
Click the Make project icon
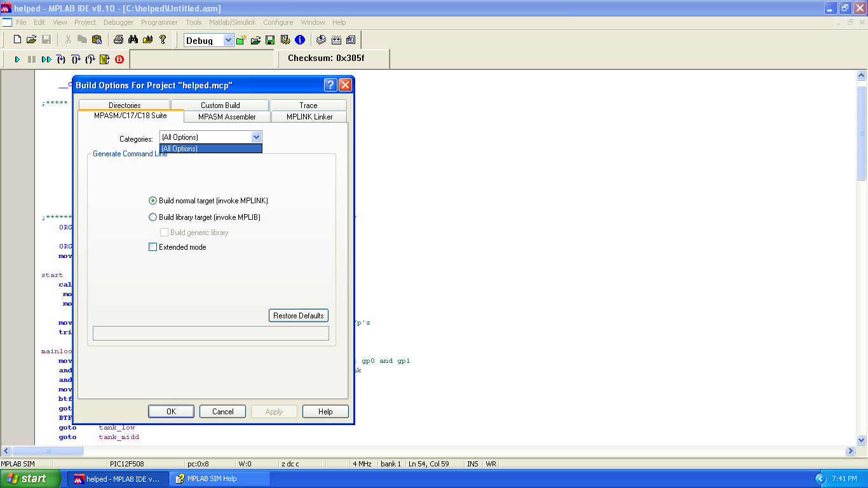(x=321, y=40)
